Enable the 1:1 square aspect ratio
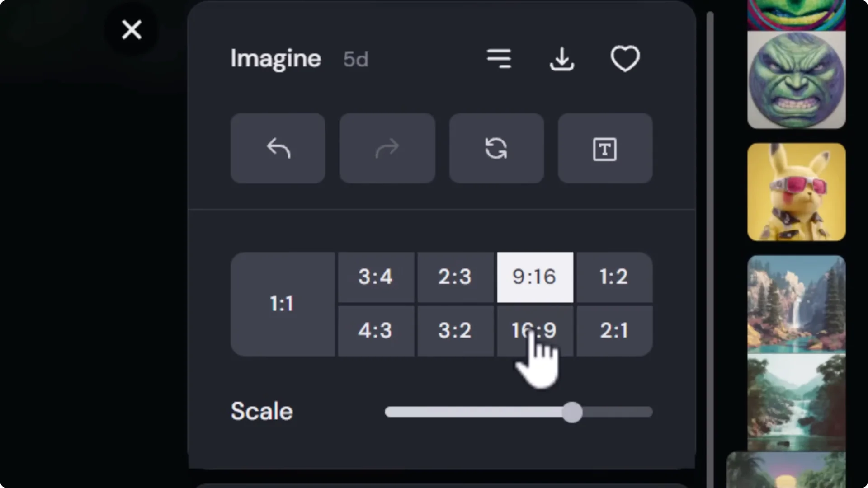Screen dimensions: 868x488 pyautogui.click(x=282, y=304)
